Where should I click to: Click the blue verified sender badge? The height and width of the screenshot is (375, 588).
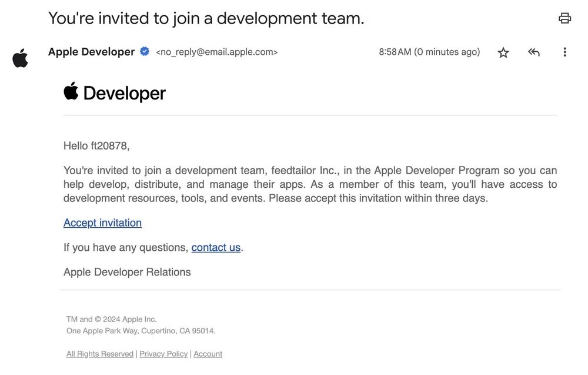coord(145,51)
